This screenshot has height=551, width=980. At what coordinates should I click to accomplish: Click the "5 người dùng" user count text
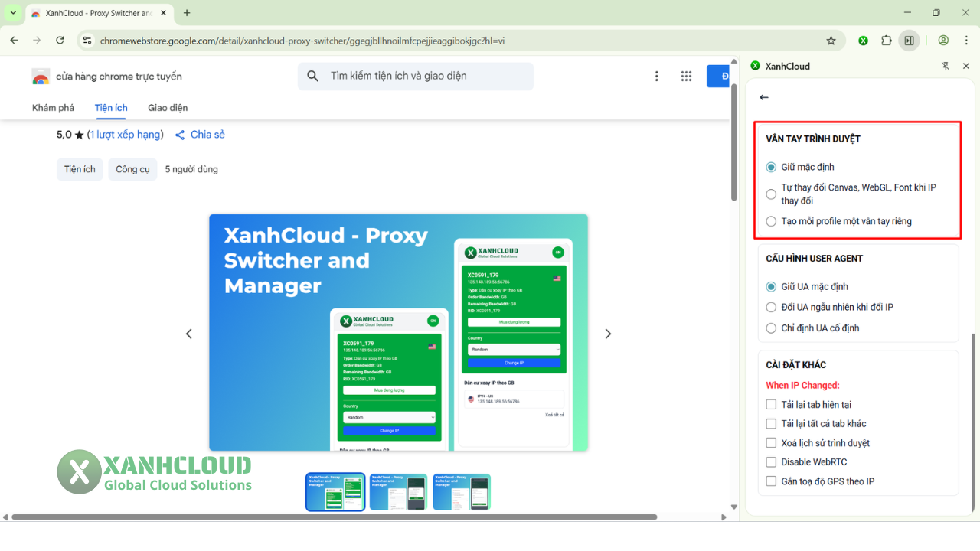pyautogui.click(x=191, y=169)
